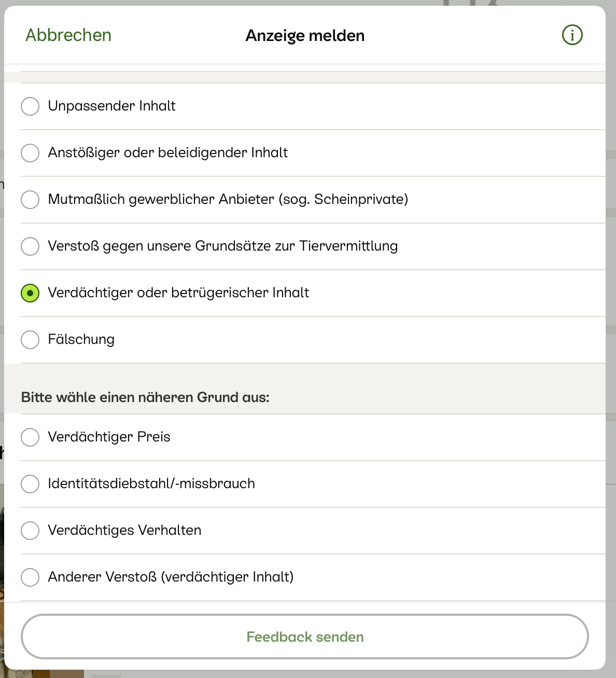Open the info icon in header
This screenshot has height=678, width=616.
pos(572,35)
